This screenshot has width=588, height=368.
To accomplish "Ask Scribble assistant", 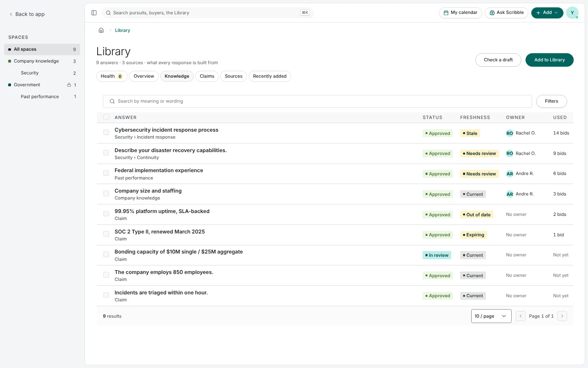I will coord(507,13).
